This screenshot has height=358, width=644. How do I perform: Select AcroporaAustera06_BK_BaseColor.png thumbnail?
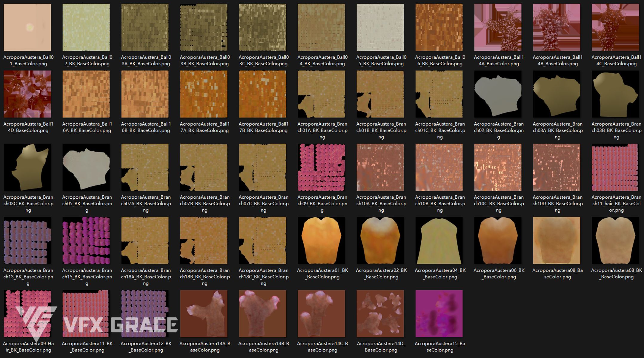point(498,240)
